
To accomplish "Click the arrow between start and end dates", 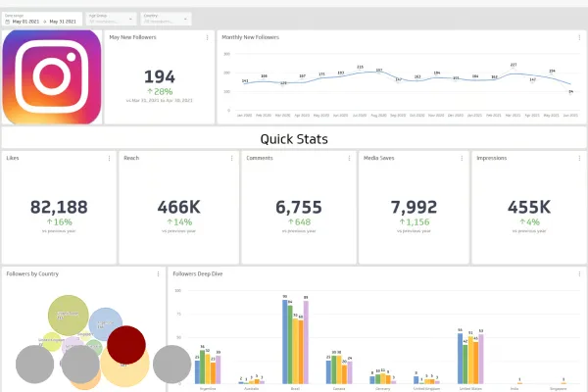I will pos(45,22).
